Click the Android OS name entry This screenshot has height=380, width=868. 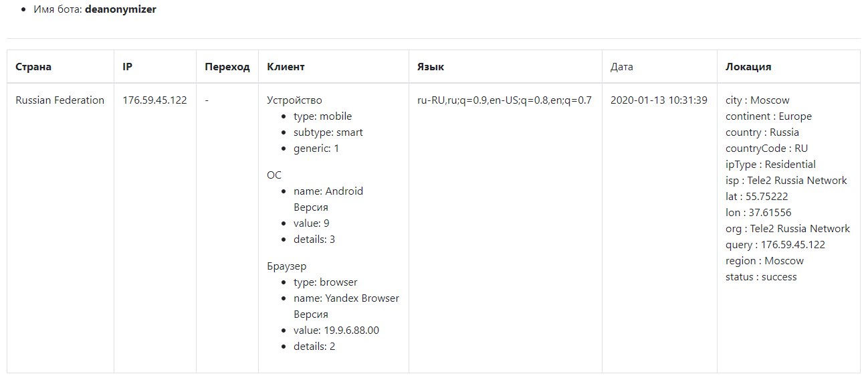point(328,191)
